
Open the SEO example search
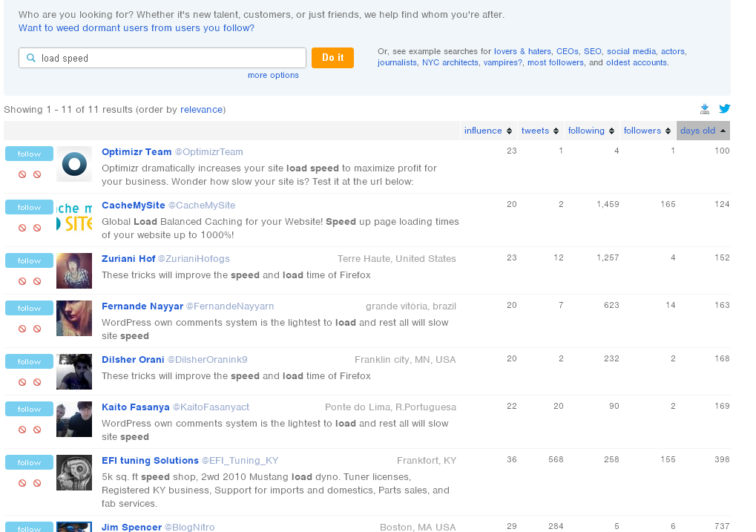(x=593, y=52)
